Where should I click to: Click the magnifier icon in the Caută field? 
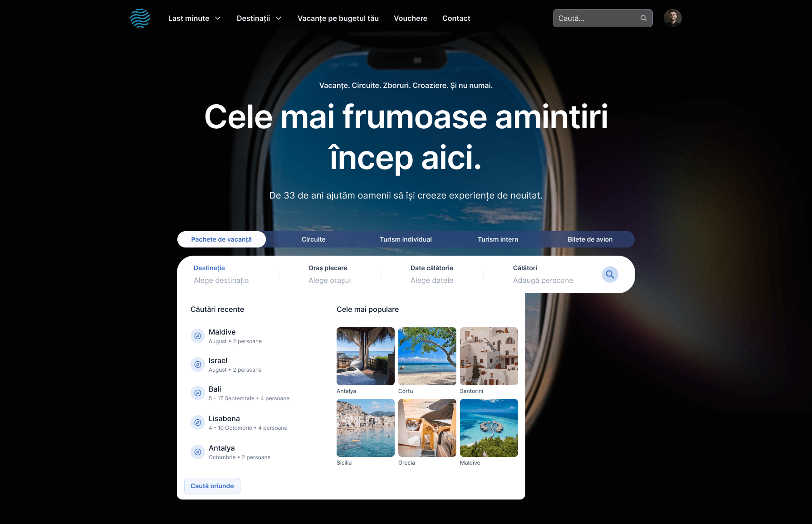tap(643, 18)
